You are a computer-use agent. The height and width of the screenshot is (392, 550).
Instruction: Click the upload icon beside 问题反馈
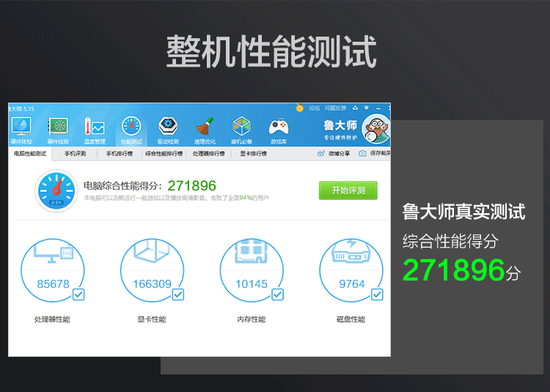point(356,108)
